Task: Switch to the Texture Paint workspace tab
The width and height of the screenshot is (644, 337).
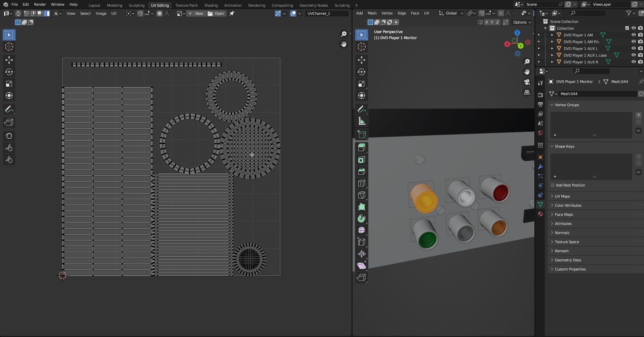Action: 187,5
